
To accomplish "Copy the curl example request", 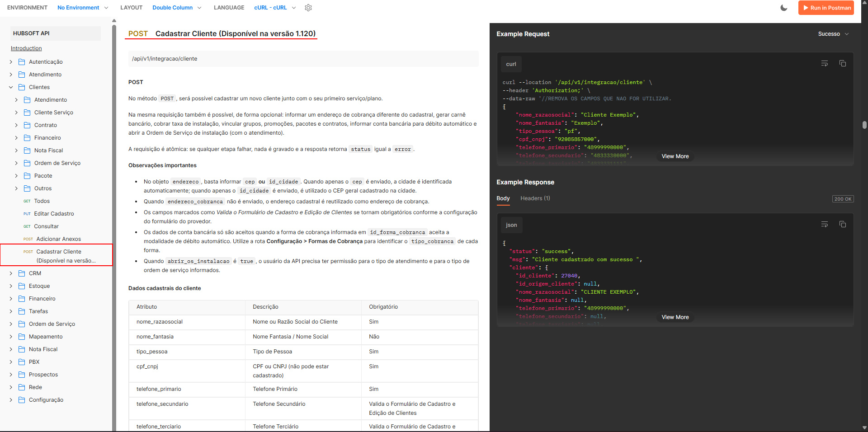I will click(x=843, y=63).
